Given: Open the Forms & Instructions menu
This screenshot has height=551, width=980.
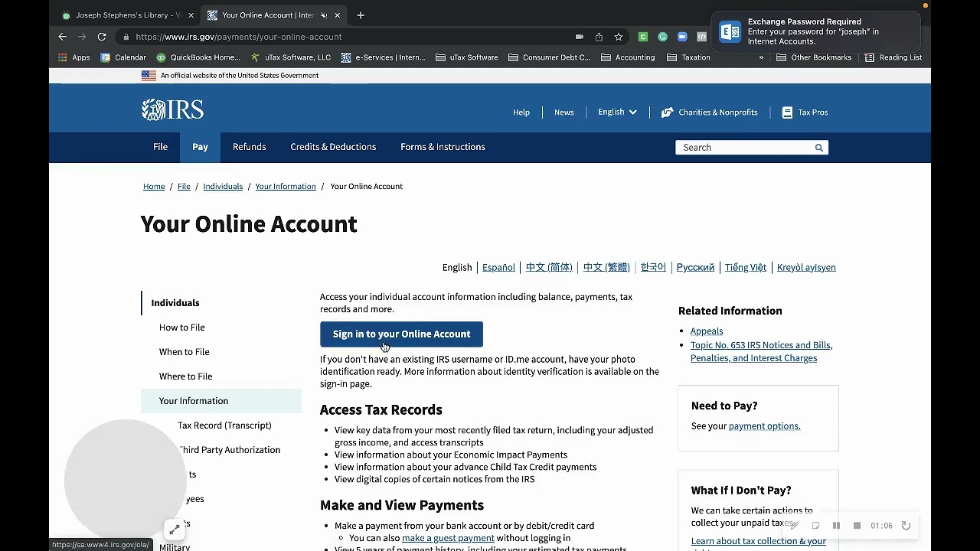Looking at the screenshot, I should click(443, 147).
